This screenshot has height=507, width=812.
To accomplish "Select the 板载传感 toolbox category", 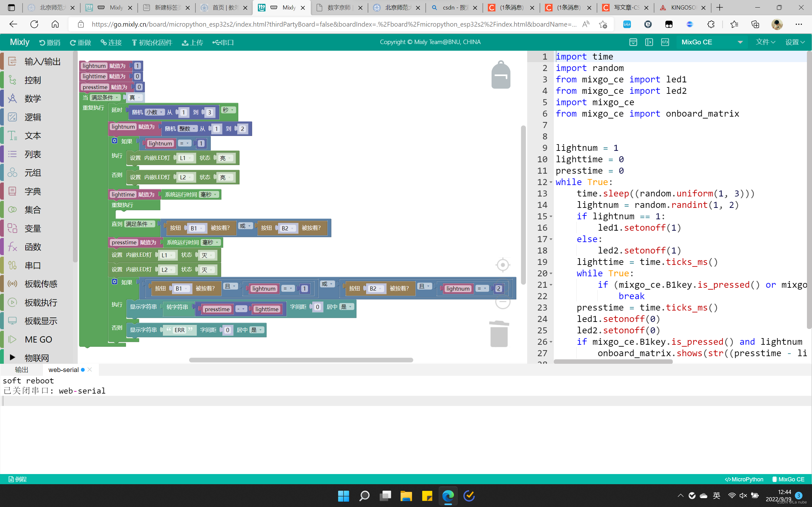I will [41, 284].
